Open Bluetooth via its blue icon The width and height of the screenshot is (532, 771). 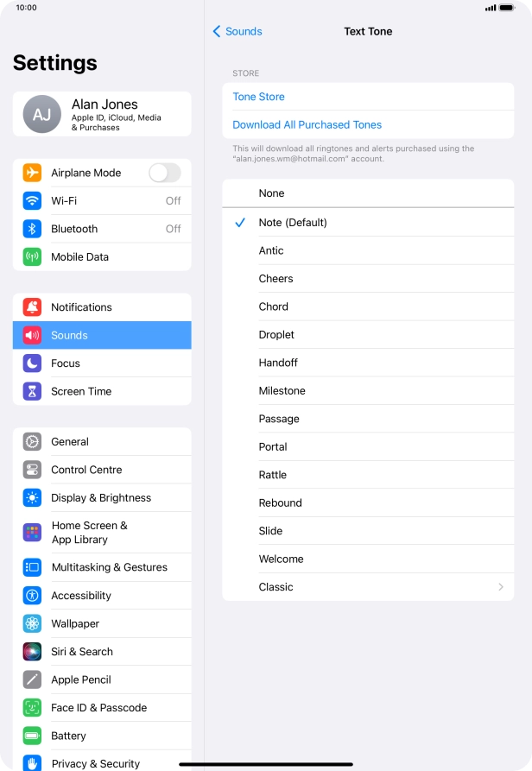click(32, 229)
